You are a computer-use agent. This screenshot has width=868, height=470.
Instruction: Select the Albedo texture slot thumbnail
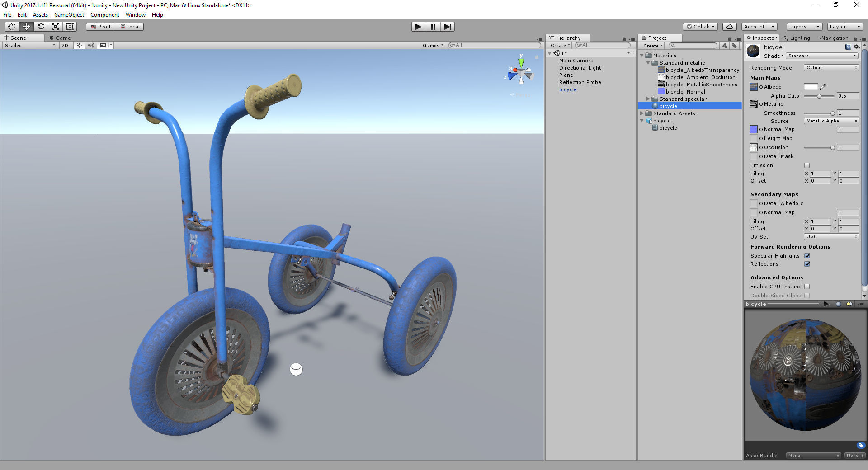(x=754, y=87)
